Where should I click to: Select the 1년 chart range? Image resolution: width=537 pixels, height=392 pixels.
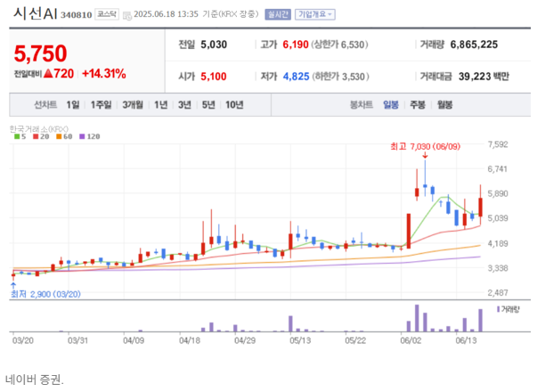[x=160, y=104]
